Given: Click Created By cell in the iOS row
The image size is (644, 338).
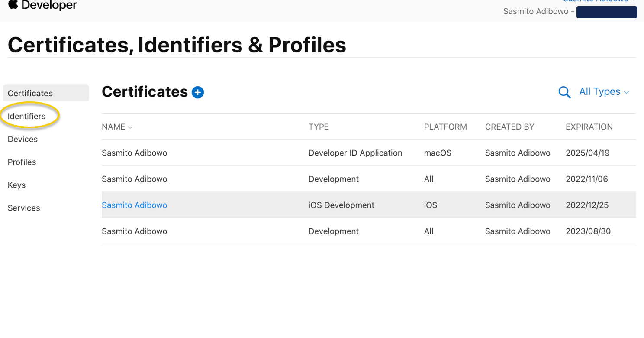Looking at the screenshot, I should click(x=518, y=205).
